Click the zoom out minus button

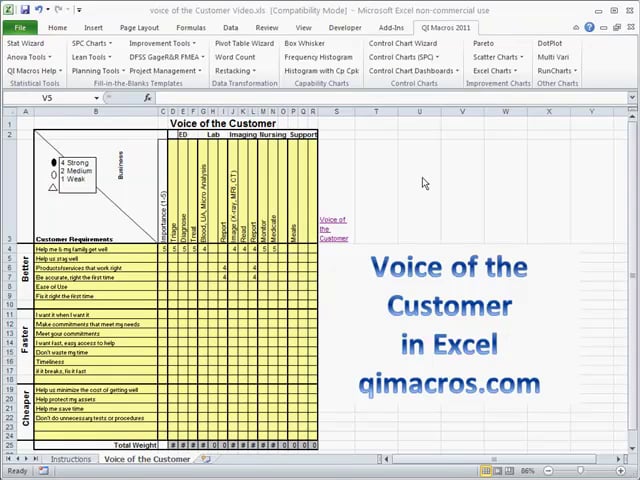coord(549,471)
